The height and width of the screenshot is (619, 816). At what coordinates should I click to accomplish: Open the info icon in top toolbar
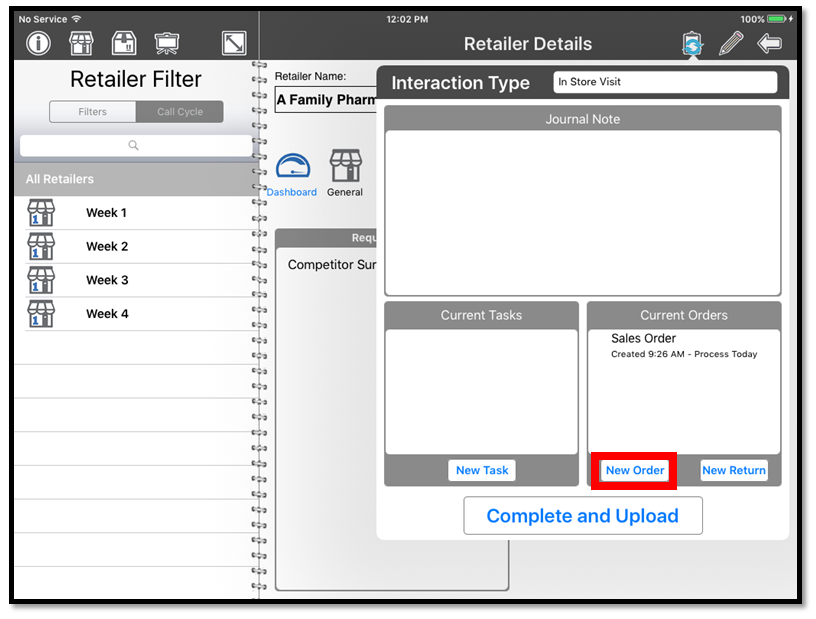[x=39, y=43]
